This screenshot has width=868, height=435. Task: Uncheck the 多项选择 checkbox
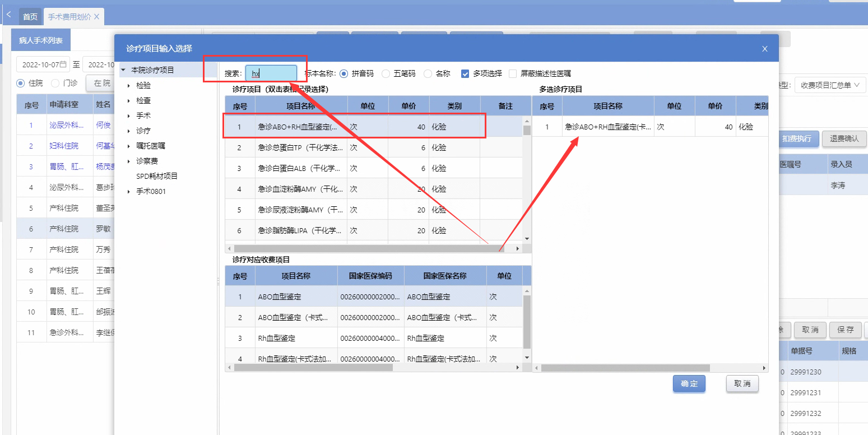pos(465,73)
